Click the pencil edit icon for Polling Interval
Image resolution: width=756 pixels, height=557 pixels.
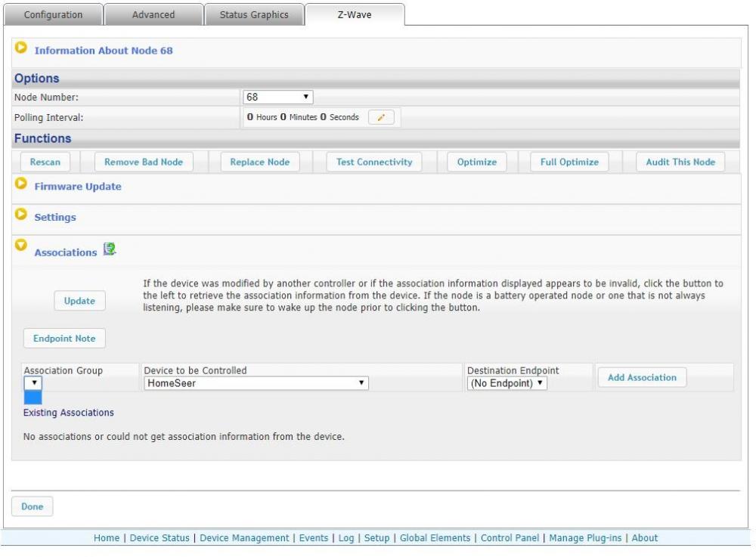tap(381, 118)
